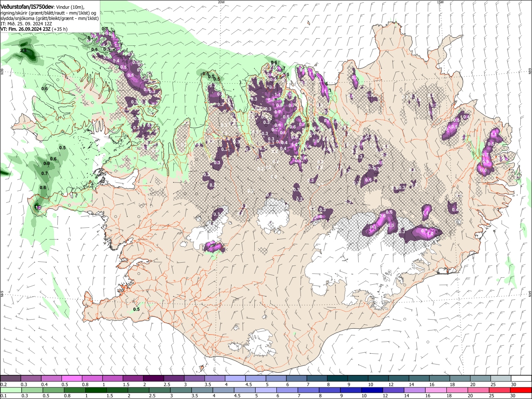Click the light pink rain swatch above bottom-row label 16
Screen dimensions: 532x399
[436, 390]
